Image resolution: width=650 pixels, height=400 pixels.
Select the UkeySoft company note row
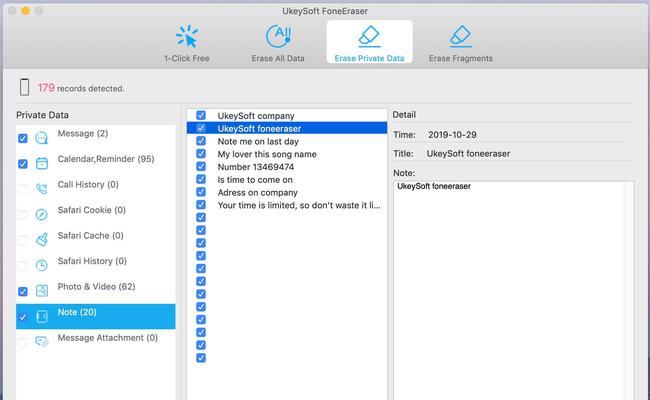[x=287, y=115]
